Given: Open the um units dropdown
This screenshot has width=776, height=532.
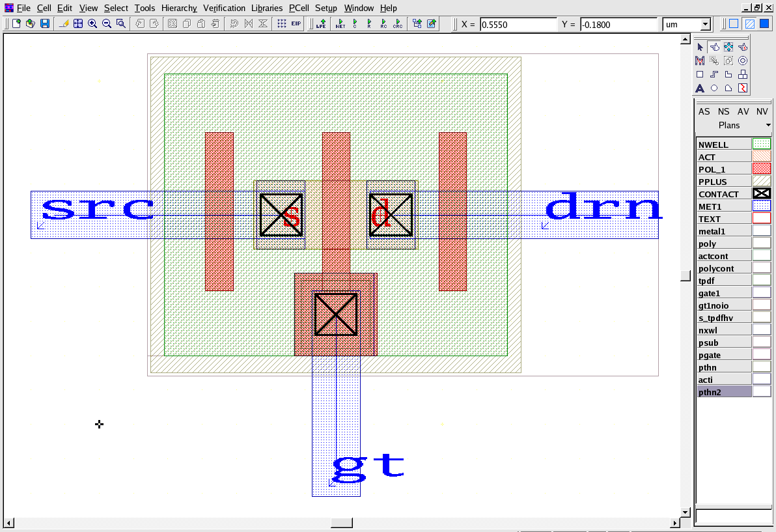Looking at the screenshot, I should coord(705,25).
